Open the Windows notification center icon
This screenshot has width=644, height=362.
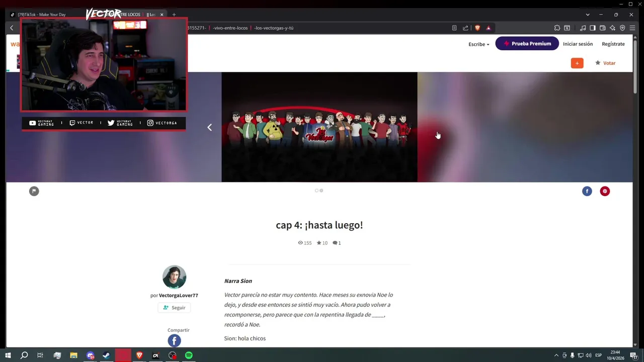pos(633,355)
